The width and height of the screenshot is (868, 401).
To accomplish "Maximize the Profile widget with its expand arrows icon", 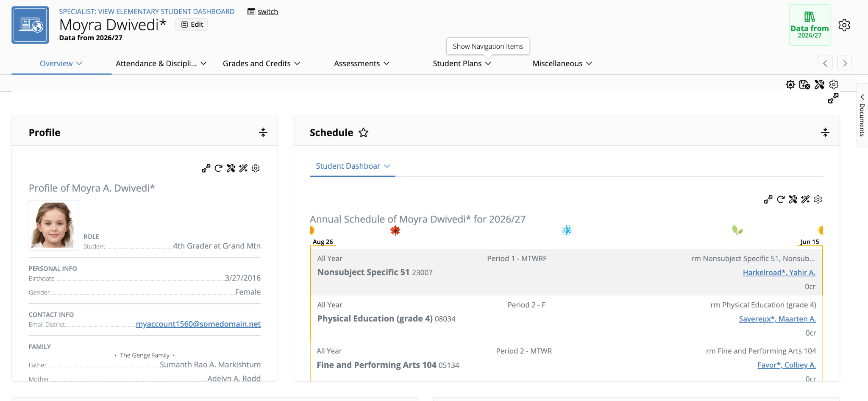I will point(206,168).
